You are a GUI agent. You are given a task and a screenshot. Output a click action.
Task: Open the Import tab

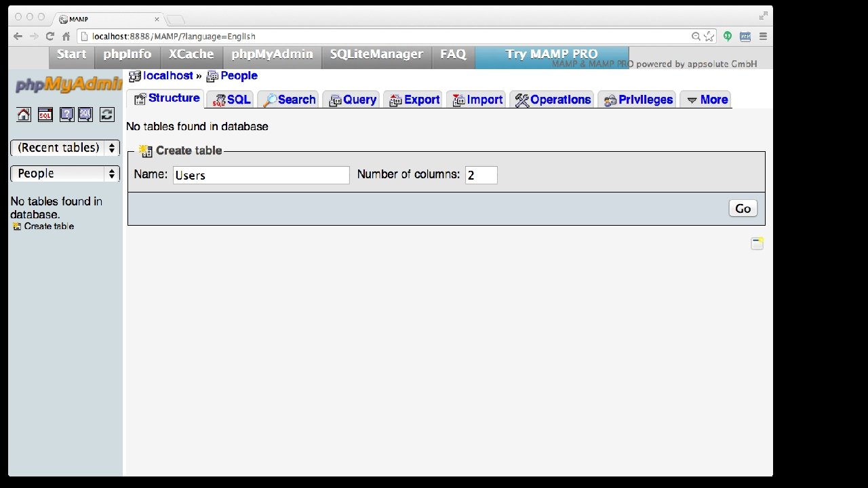tap(477, 100)
